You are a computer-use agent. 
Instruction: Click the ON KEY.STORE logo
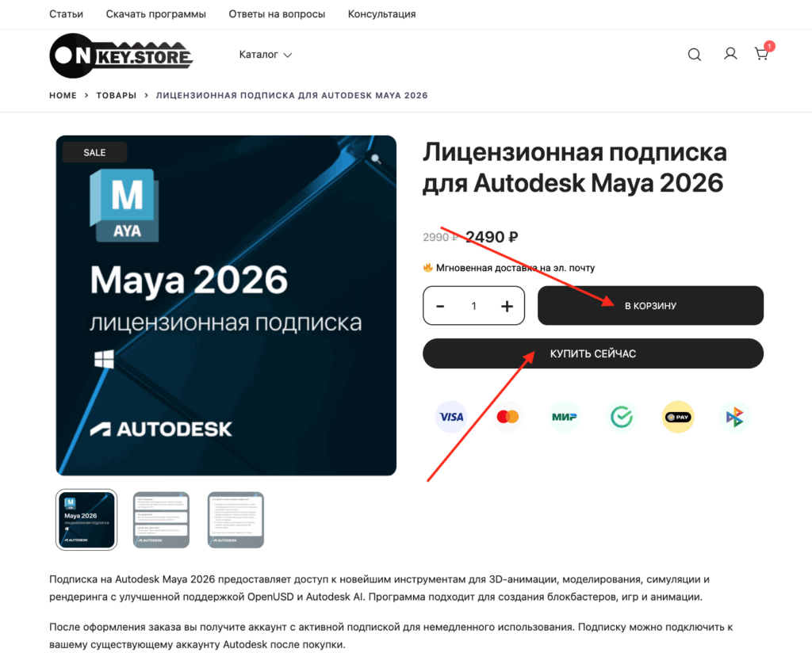pos(121,55)
